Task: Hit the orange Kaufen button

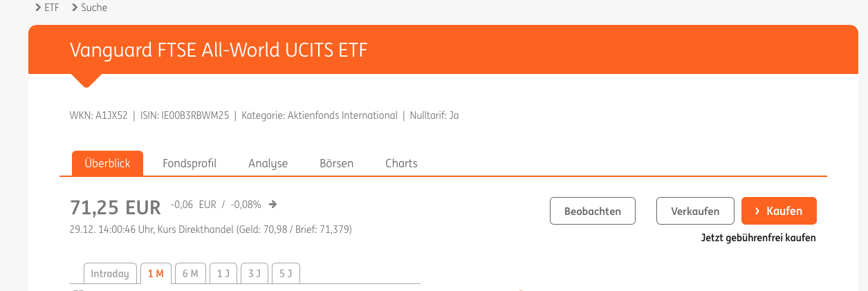Action: click(779, 211)
